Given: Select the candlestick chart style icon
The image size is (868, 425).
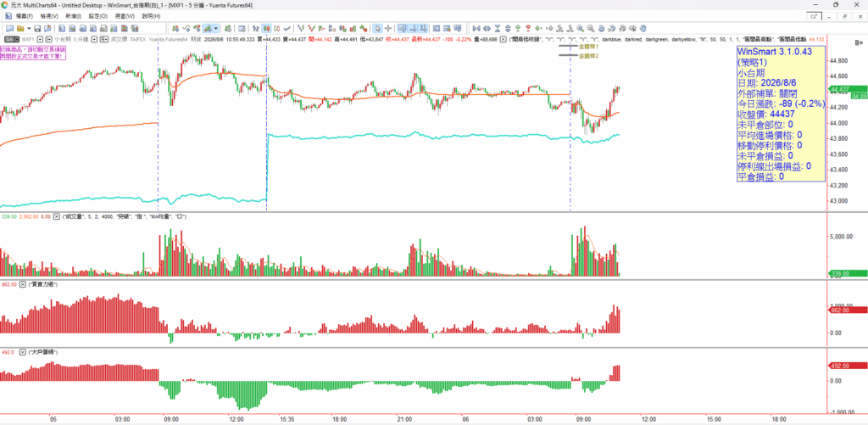Looking at the screenshot, I should 266,28.
